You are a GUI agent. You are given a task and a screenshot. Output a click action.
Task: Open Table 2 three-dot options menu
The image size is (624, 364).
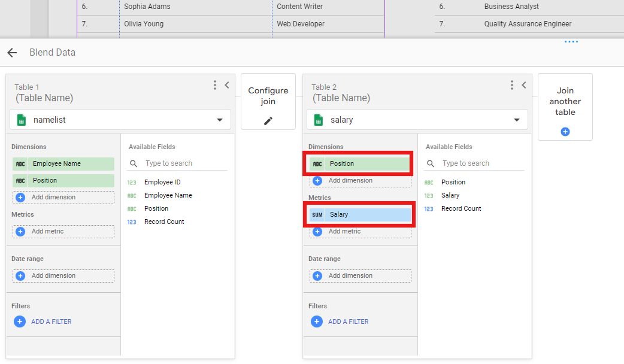[512, 85]
